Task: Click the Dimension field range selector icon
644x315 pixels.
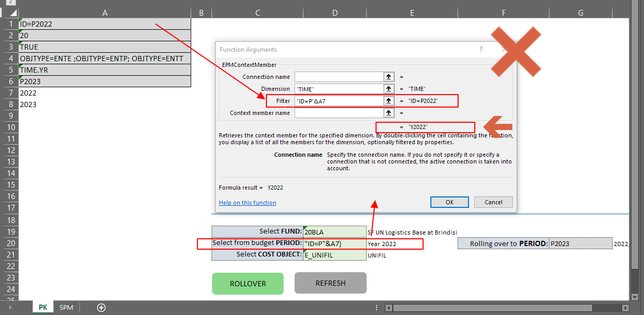Action: (389, 89)
